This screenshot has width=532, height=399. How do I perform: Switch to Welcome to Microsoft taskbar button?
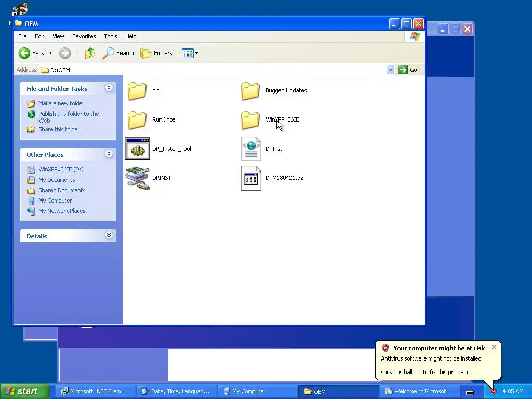pyautogui.click(x=419, y=391)
